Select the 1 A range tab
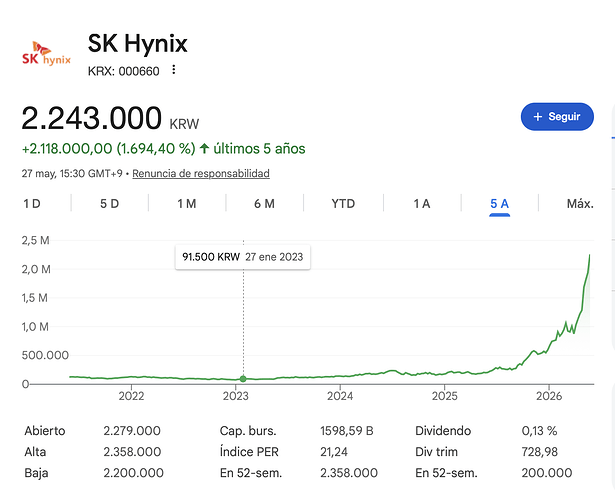 coord(422,204)
